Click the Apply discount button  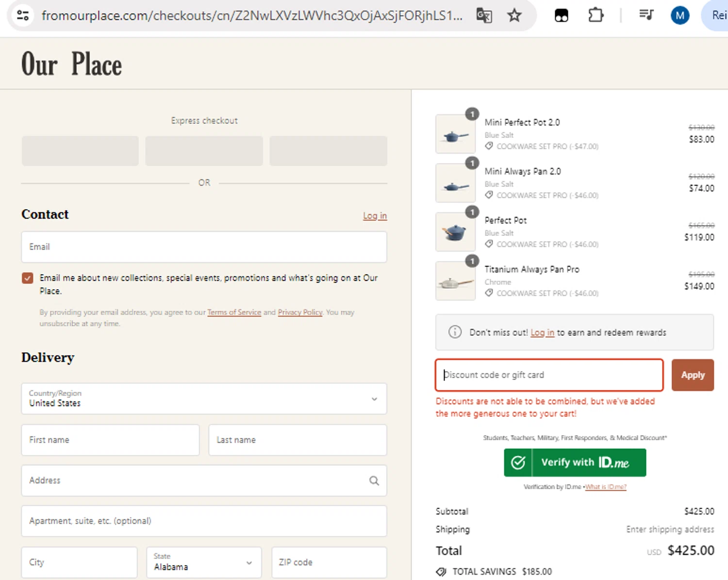693,375
